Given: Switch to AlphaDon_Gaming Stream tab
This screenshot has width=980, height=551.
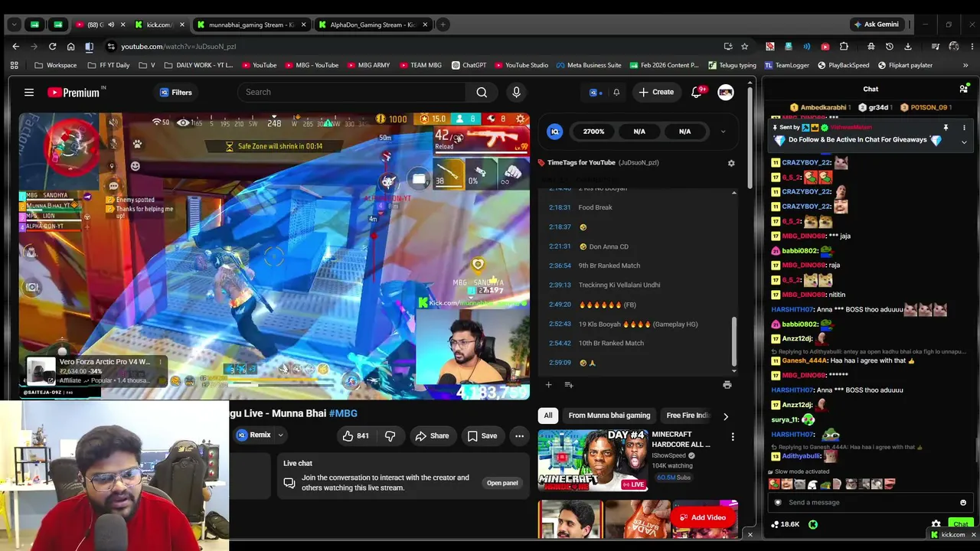Looking at the screenshot, I should (373, 24).
